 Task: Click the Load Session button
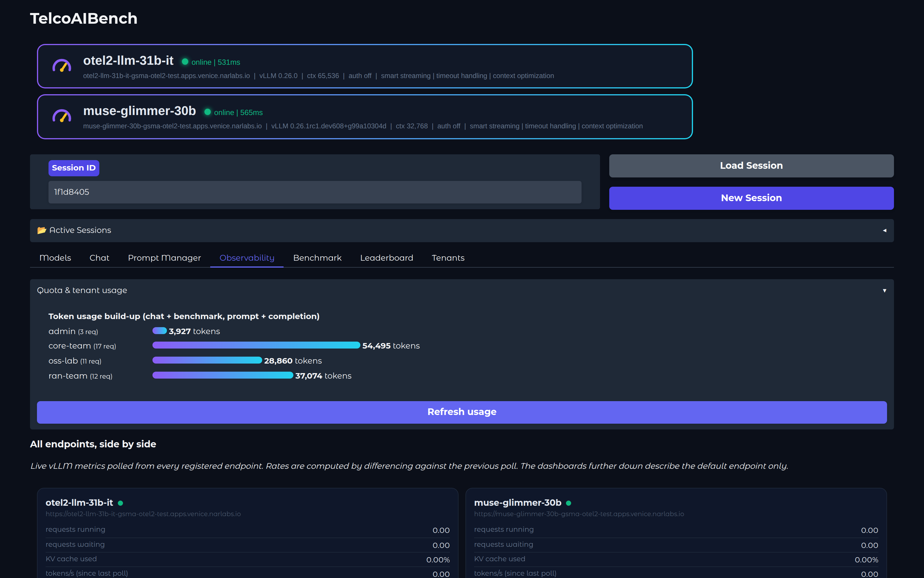[751, 166]
